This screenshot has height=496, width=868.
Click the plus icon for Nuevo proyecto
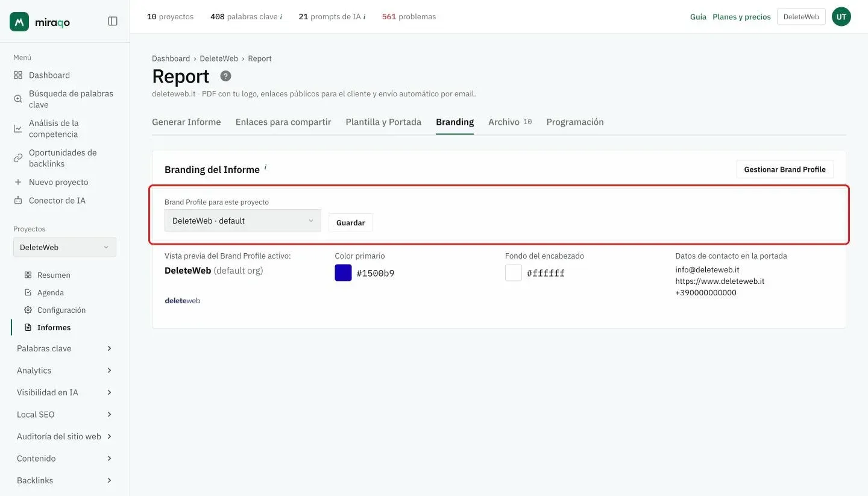click(x=18, y=182)
